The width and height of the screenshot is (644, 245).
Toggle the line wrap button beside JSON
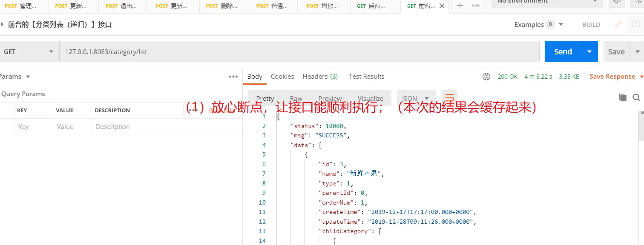pos(449,98)
